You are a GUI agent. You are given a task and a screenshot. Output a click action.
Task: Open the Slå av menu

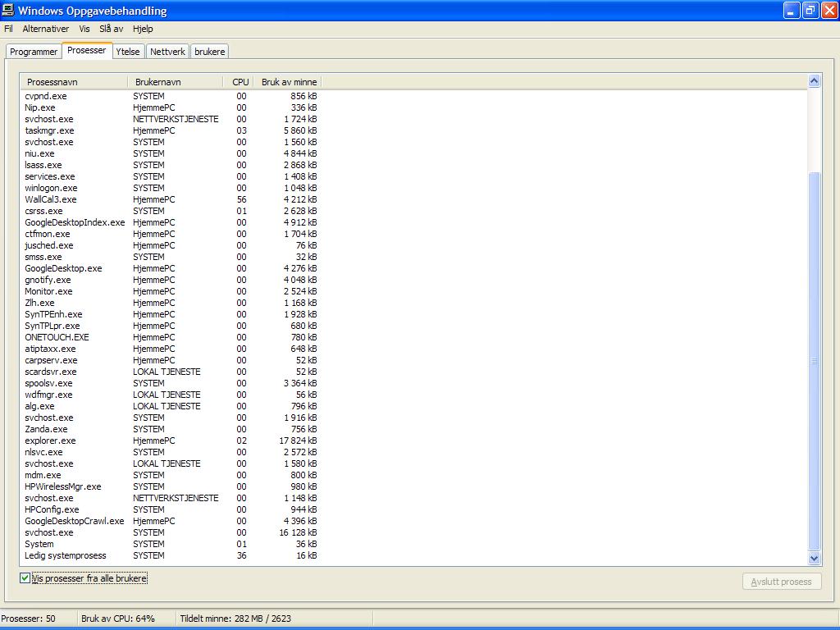pos(111,29)
